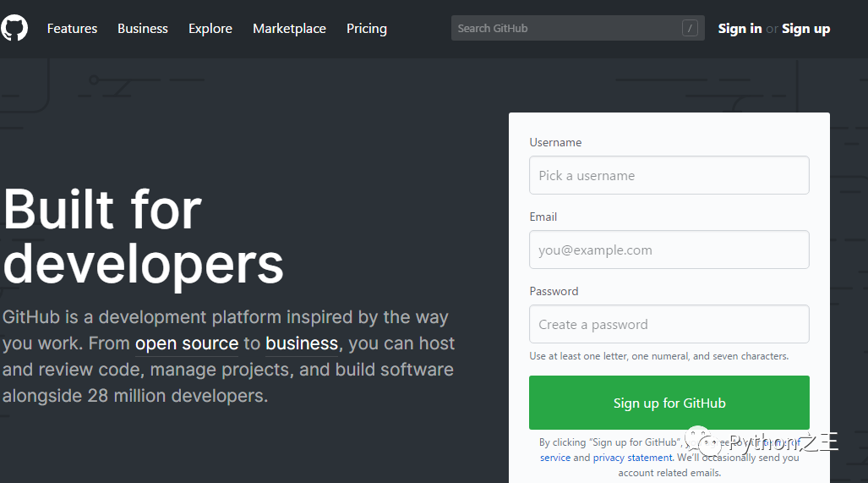Follow the business link in description

coord(302,343)
